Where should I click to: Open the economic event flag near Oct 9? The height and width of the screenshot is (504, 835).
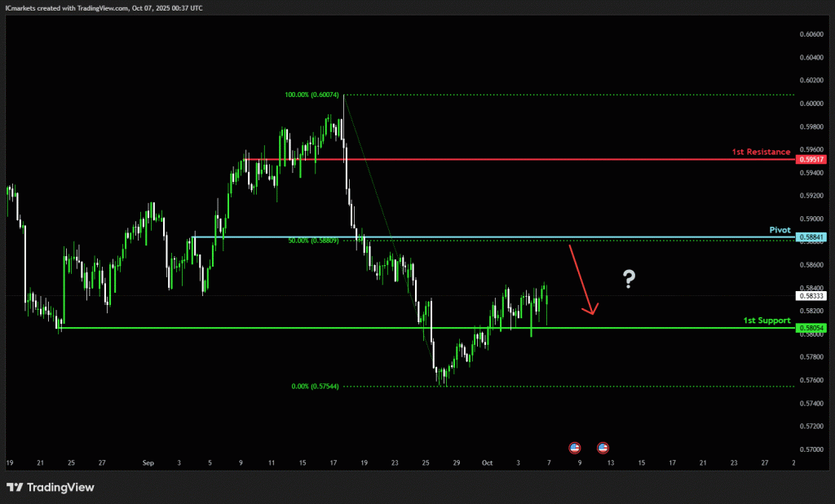coord(574,448)
